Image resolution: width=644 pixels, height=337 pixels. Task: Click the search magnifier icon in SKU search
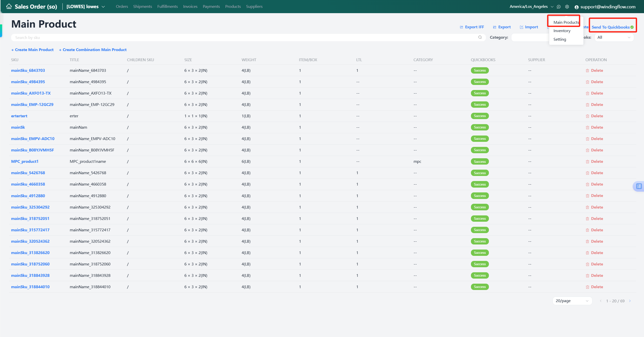(480, 37)
